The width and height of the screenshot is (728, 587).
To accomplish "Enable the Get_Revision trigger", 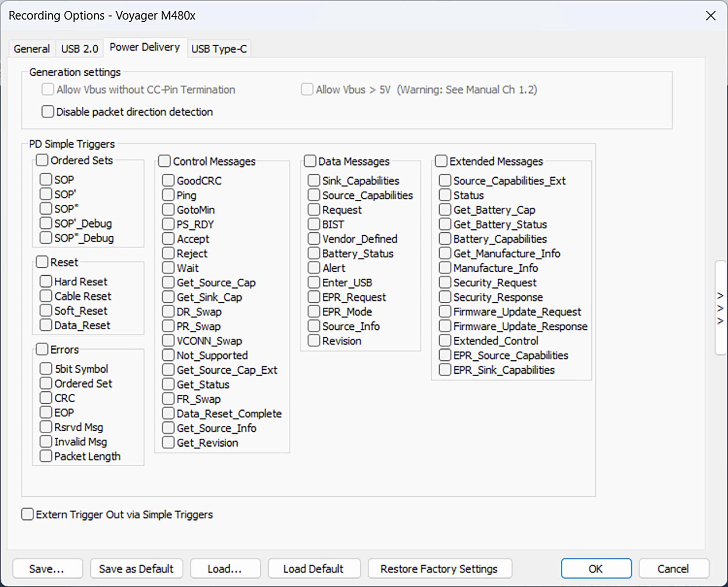I will tap(168, 442).
